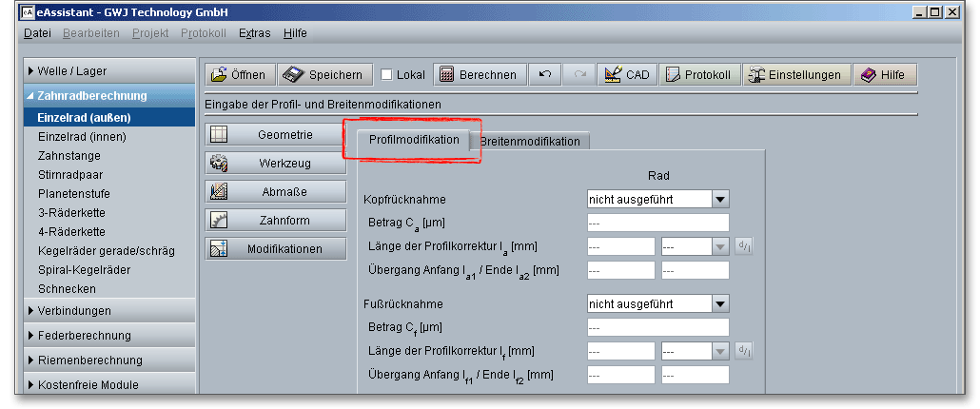Run calculation with Berechnen button
The image size is (980, 409).
click(x=479, y=75)
